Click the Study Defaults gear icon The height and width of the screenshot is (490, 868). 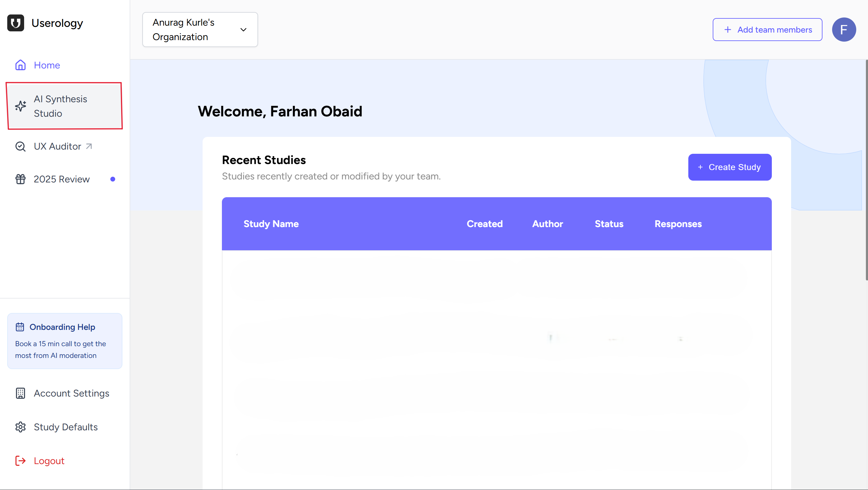click(x=20, y=427)
